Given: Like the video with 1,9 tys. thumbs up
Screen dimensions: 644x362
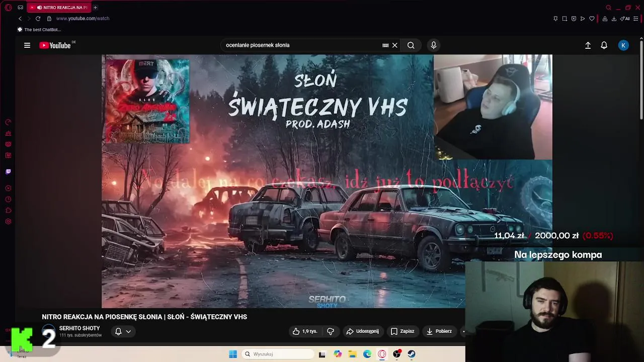Looking at the screenshot, I should pos(305,331).
